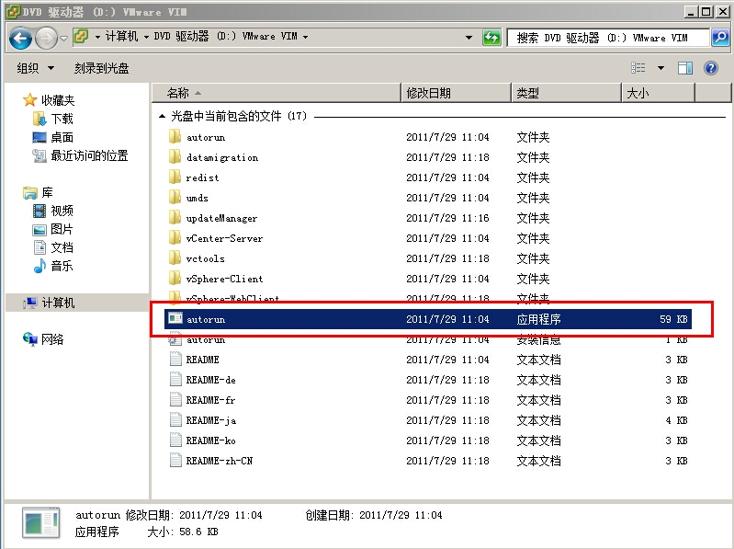Open the 音乐 library
The image size is (734, 549).
point(62,266)
